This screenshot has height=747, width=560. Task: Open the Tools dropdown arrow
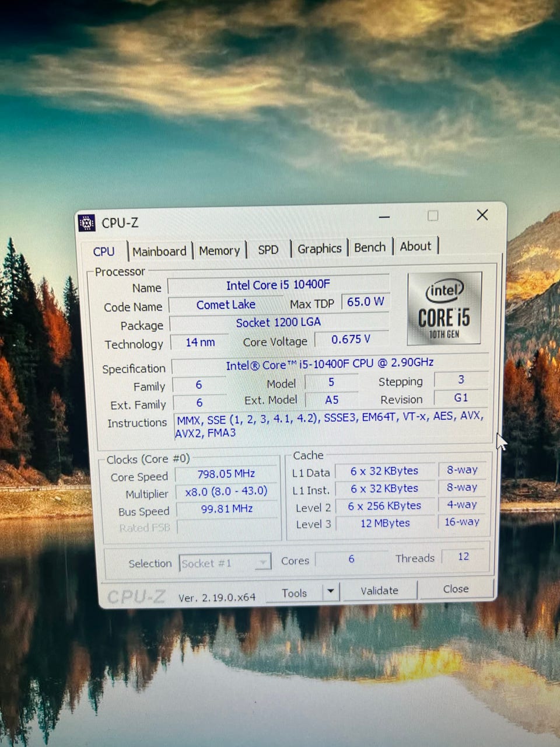click(x=331, y=592)
